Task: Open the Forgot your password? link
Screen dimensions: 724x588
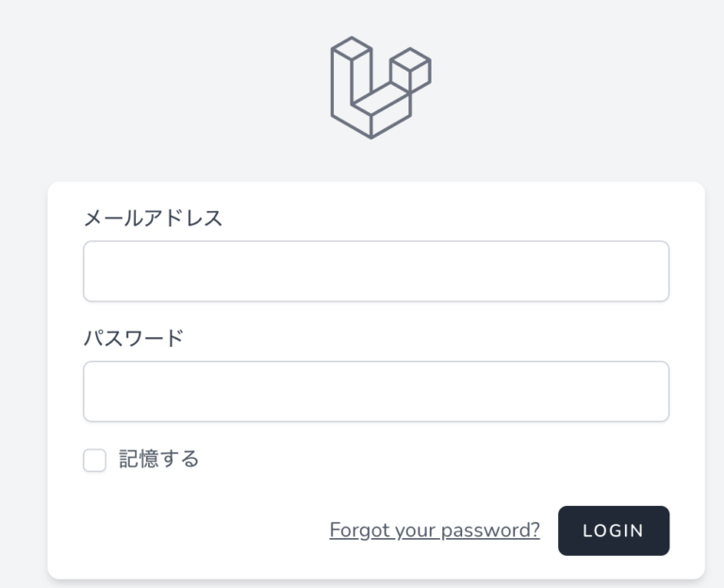Action: coord(435,531)
